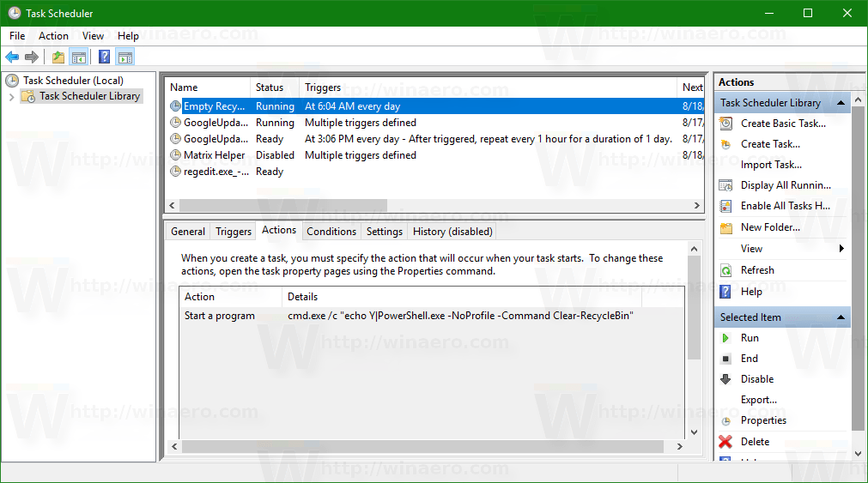Click the green Refresh icon

pos(725,270)
